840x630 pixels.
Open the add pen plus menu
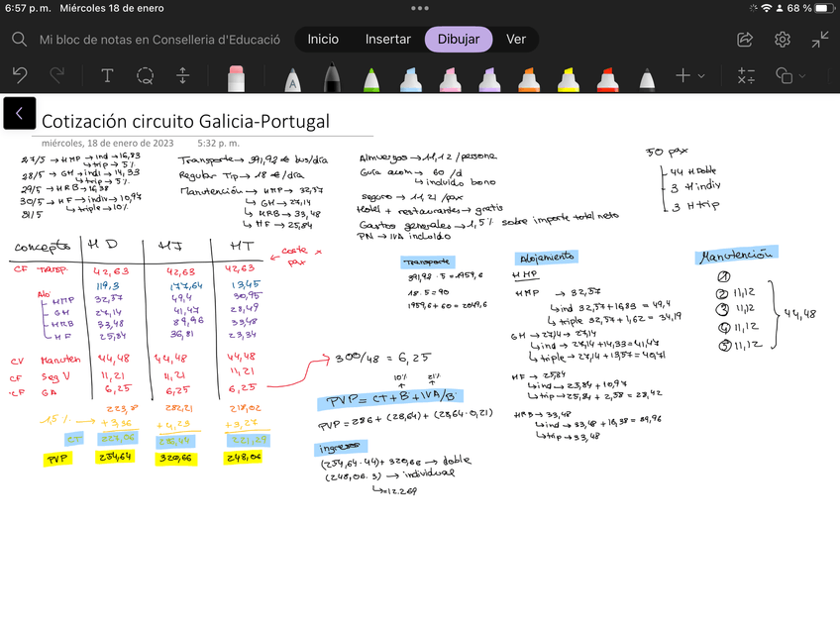click(x=689, y=75)
